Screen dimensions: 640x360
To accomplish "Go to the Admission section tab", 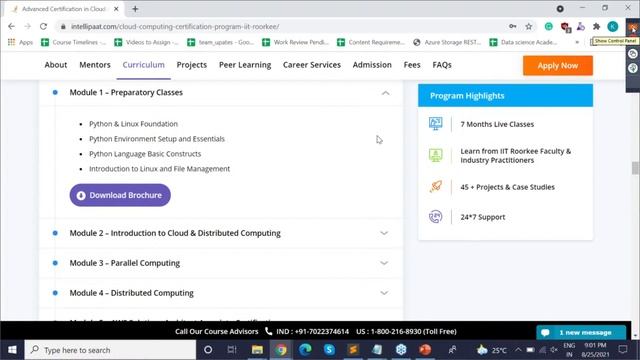I will tap(372, 65).
